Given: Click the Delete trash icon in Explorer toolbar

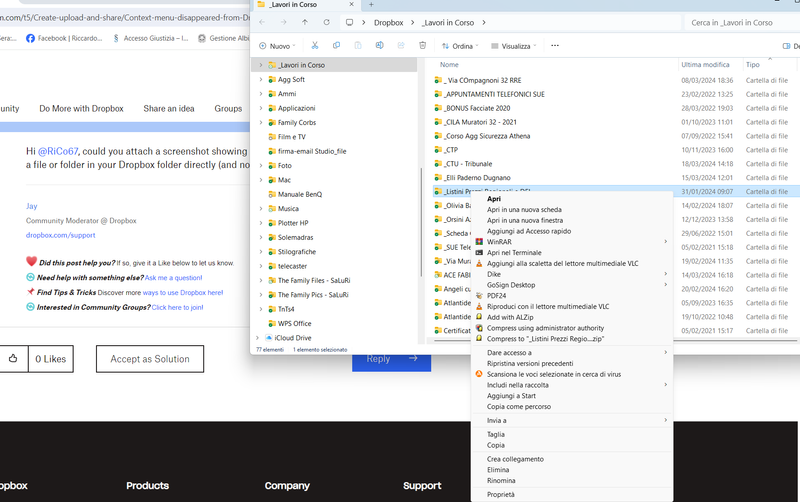Looking at the screenshot, I should (x=422, y=45).
